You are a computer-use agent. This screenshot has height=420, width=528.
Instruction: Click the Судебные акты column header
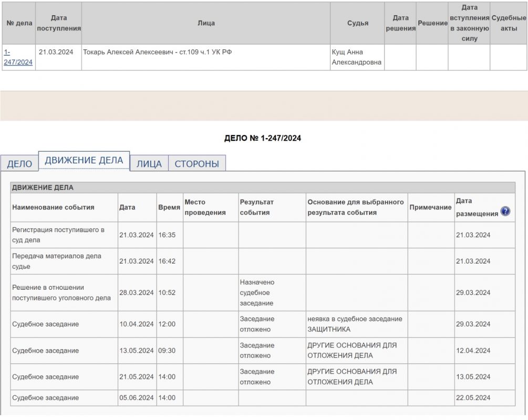[x=508, y=23]
